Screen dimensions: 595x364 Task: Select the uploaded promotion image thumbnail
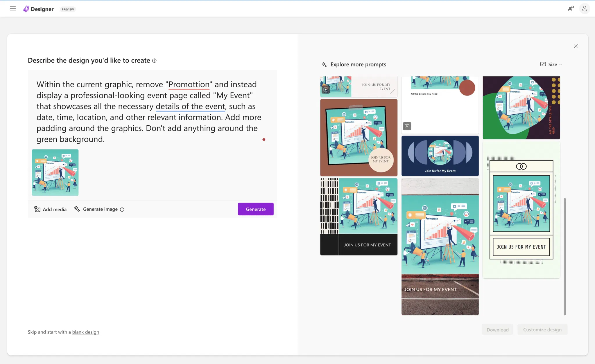[55, 172]
